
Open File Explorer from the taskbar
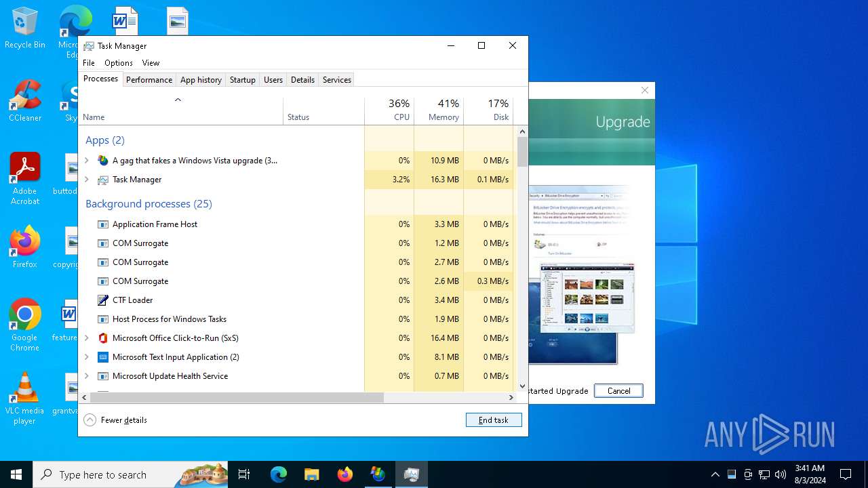point(311,474)
